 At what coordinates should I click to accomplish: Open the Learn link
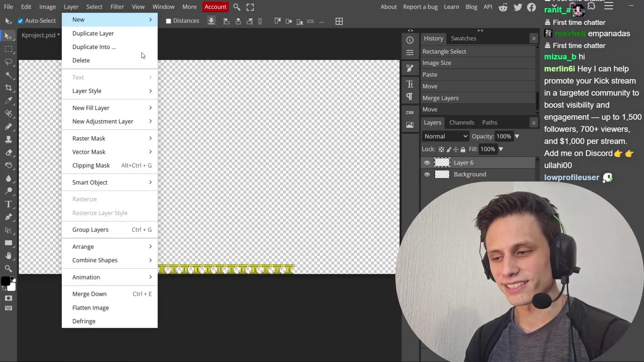click(451, 7)
